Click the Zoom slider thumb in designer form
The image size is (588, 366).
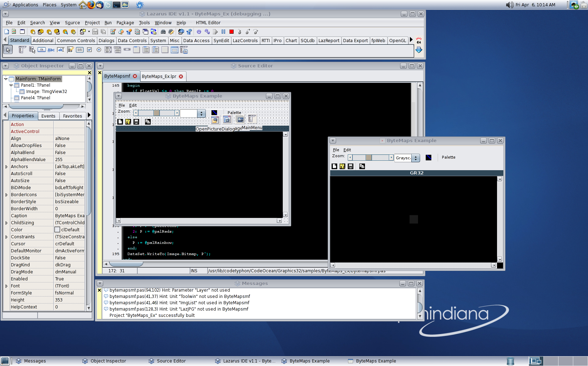(156, 113)
